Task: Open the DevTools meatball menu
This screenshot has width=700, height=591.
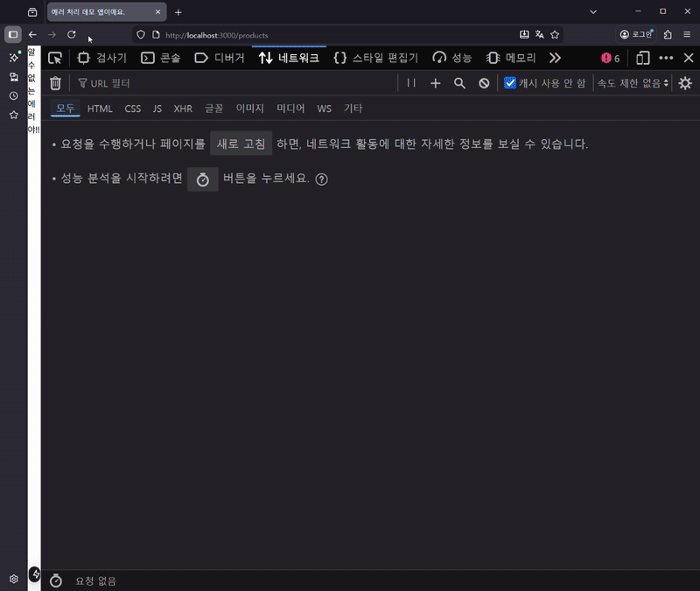Action: 665,58
